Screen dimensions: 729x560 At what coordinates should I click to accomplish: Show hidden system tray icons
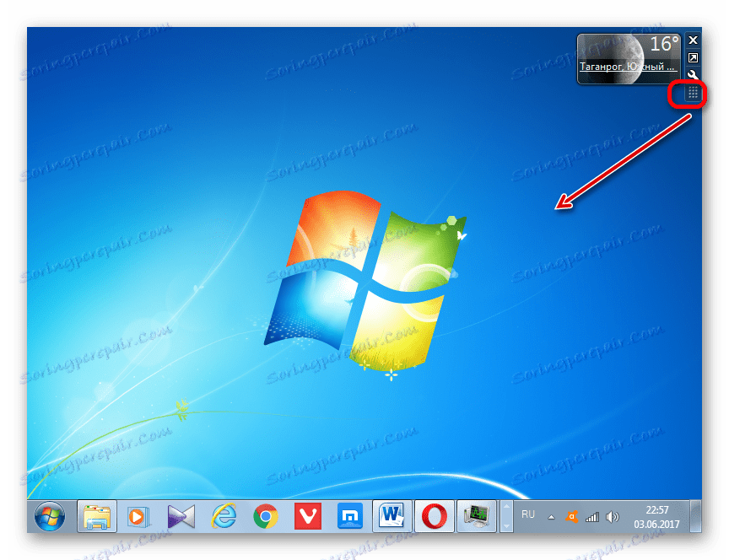pos(551,517)
